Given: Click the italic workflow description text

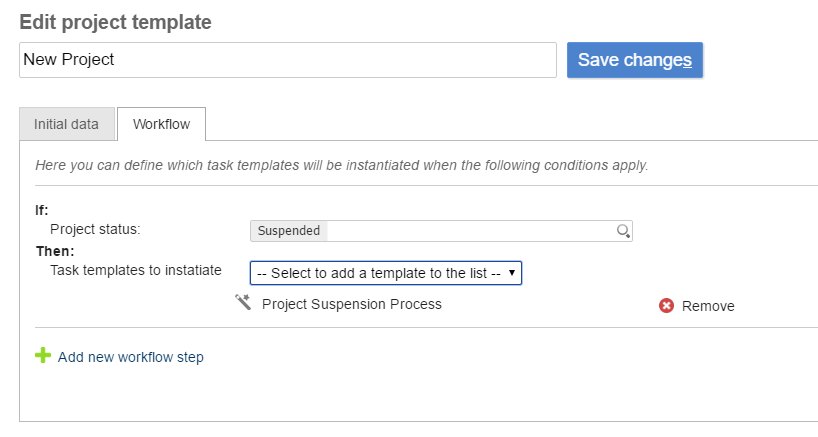Looking at the screenshot, I should point(341,165).
